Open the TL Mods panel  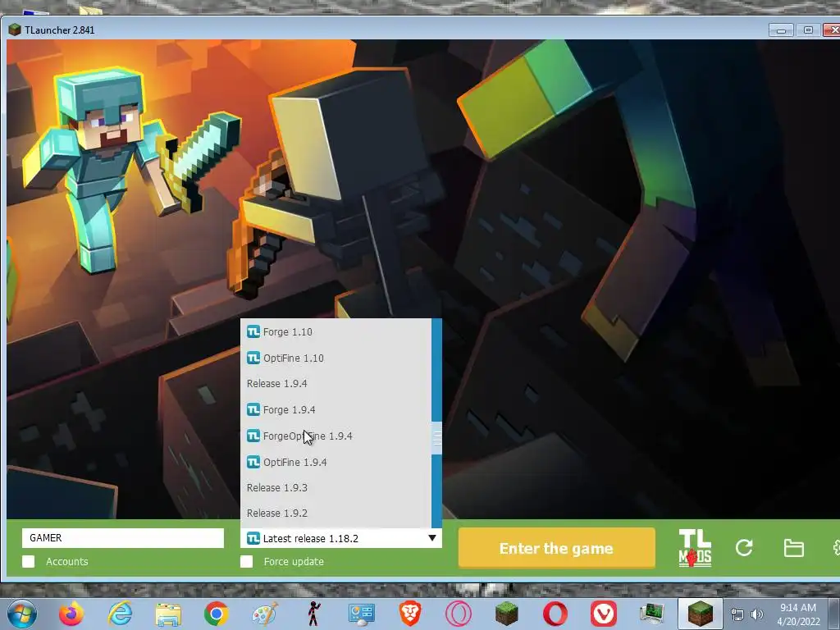pos(695,548)
